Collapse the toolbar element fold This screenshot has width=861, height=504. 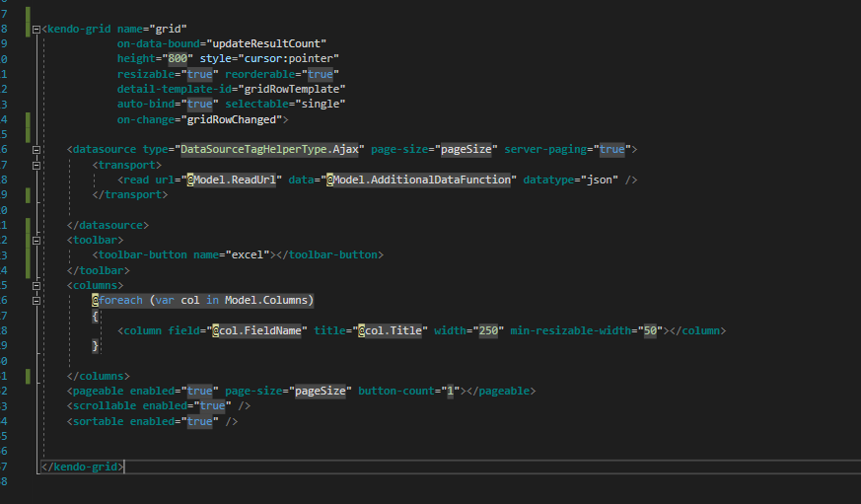[x=36, y=241]
